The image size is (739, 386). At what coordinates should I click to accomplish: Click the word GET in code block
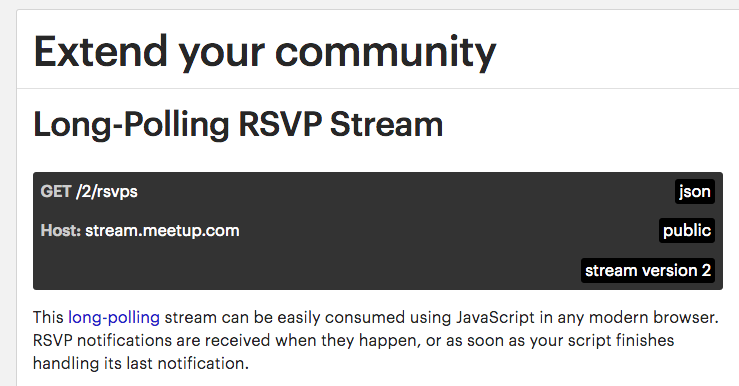[x=56, y=191]
